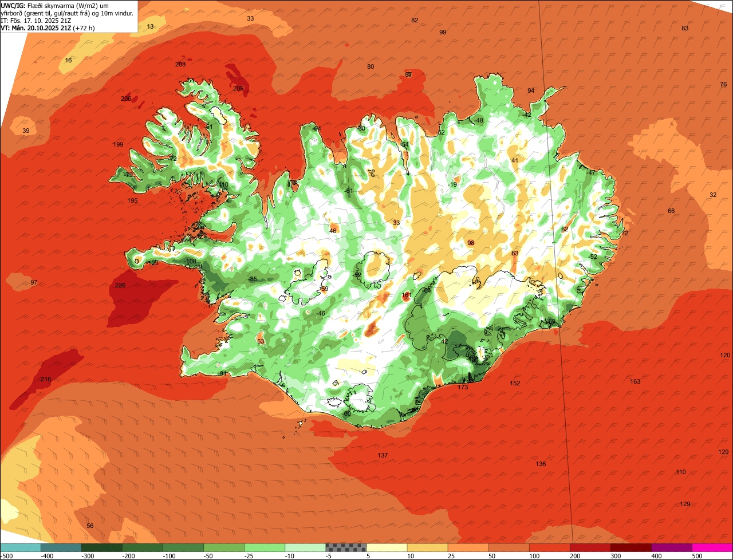
Task: Click the legend swatch between -500 and -400
Action: tap(21, 547)
